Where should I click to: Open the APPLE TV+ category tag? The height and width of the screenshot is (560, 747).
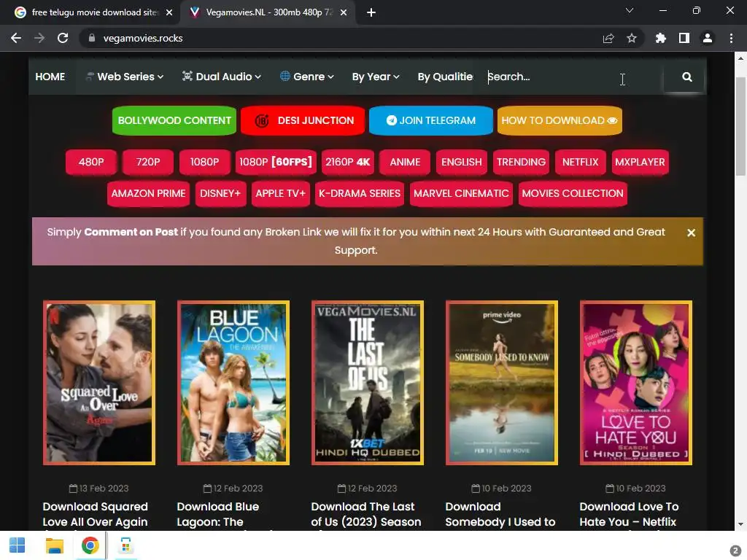tap(280, 193)
